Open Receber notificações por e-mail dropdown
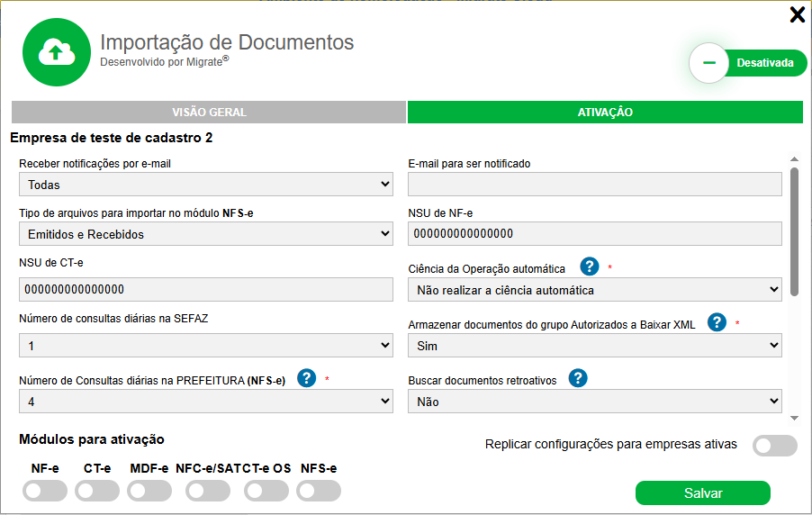This screenshot has width=812, height=515. click(206, 185)
